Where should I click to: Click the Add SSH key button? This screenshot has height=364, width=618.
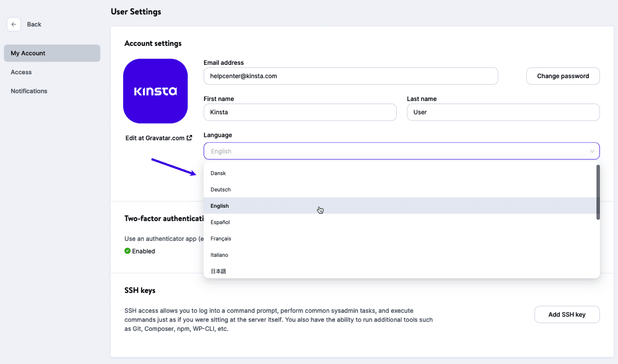click(x=567, y=314)
